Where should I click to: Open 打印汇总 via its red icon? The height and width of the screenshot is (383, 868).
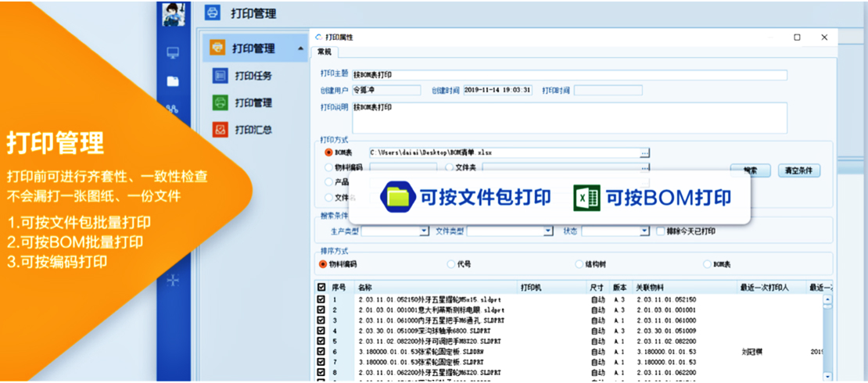[x=221, y=130]
